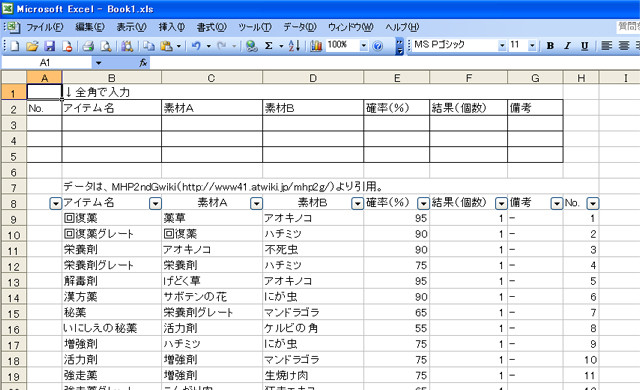Open the データ(D) menu

pyautogui.click(x=300, y=27)
